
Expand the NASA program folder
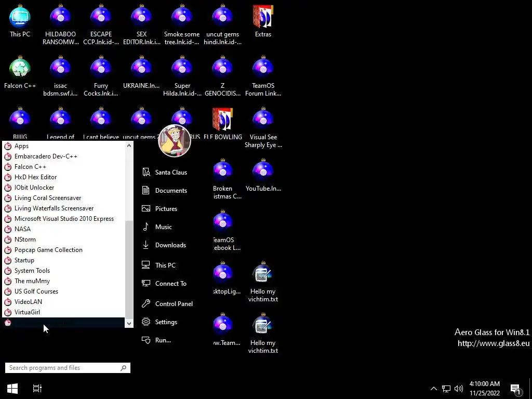[x=63, y=229]
